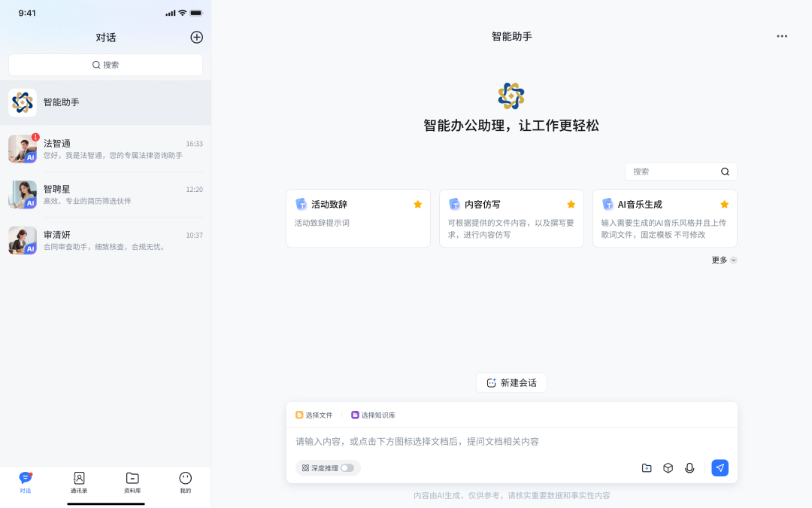Click the 智能助手 avatar in the chat list
812x508 pixels.
[x=23, y=102]
